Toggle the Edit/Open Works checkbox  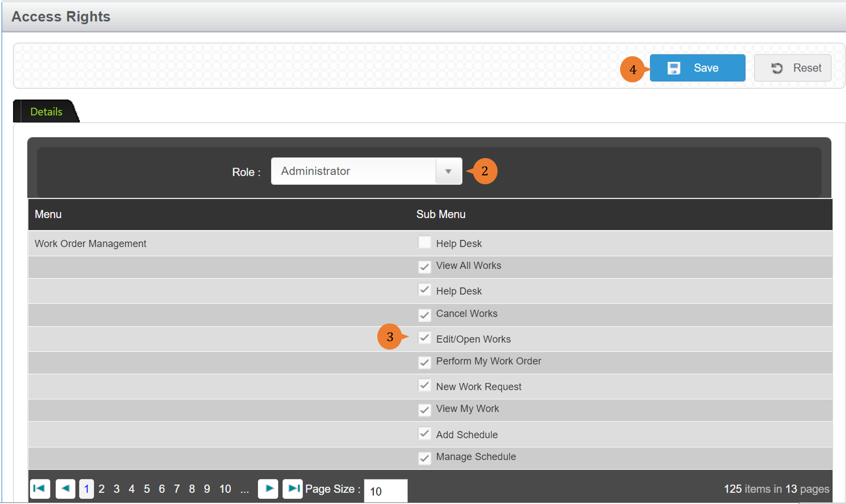[x=425, y=338]
